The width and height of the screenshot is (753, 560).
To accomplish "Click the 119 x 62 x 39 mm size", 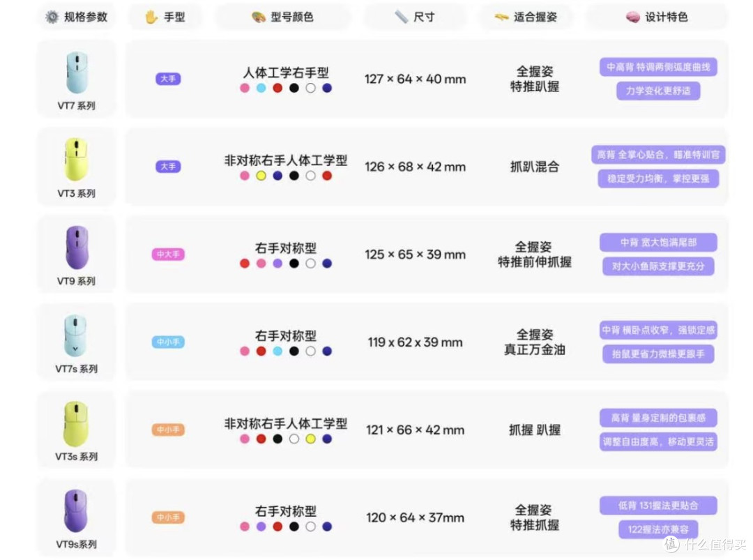I will [x=415, y=342].
